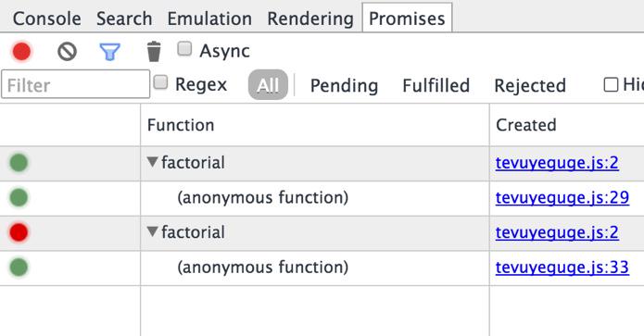Screen dimensions: 644x336
Task: Enable the Async checkbox
Action: tap(184, 49)
